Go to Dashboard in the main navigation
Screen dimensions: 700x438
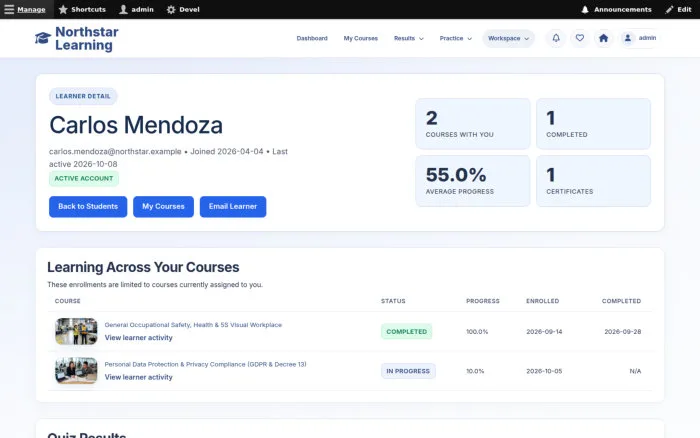point(312,38)
